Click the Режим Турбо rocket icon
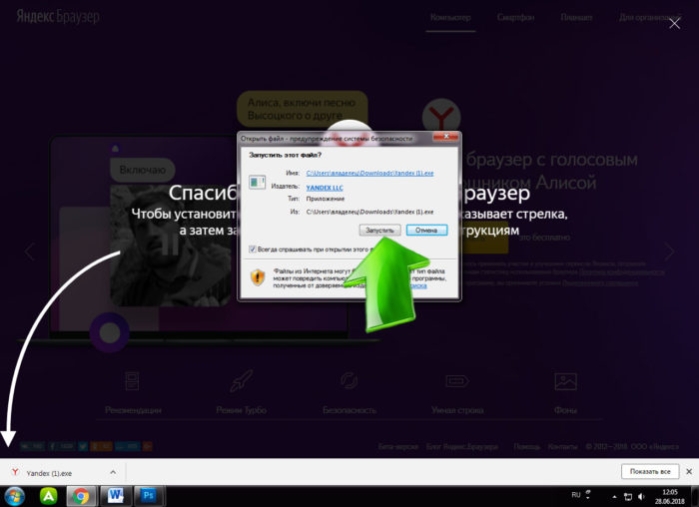The image size is (699, 507). [241, 381]
